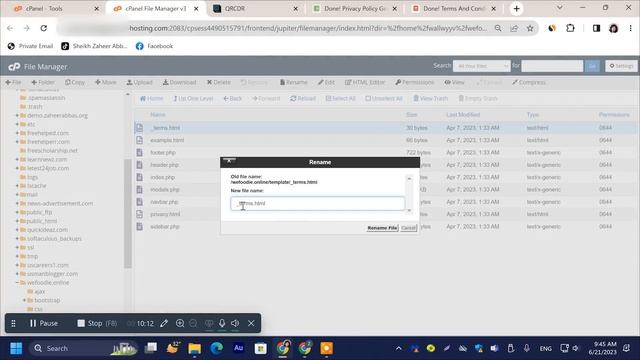Screen dimensions: 640x360
Task: Click the View eye icon in toolbar
Action: pyautogui.click(x=447, y=82)
